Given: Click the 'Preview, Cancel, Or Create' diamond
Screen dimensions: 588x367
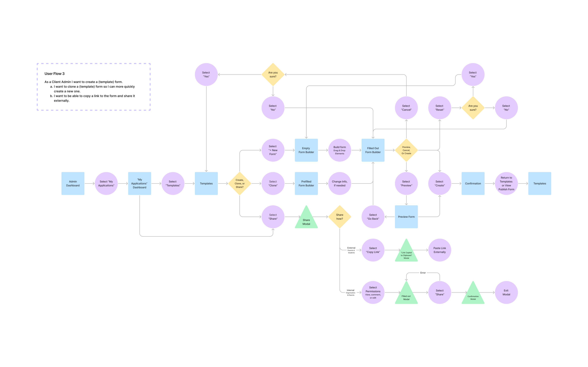Looking at the screenshot, I should pyautogui.click(x=406, y=150).
